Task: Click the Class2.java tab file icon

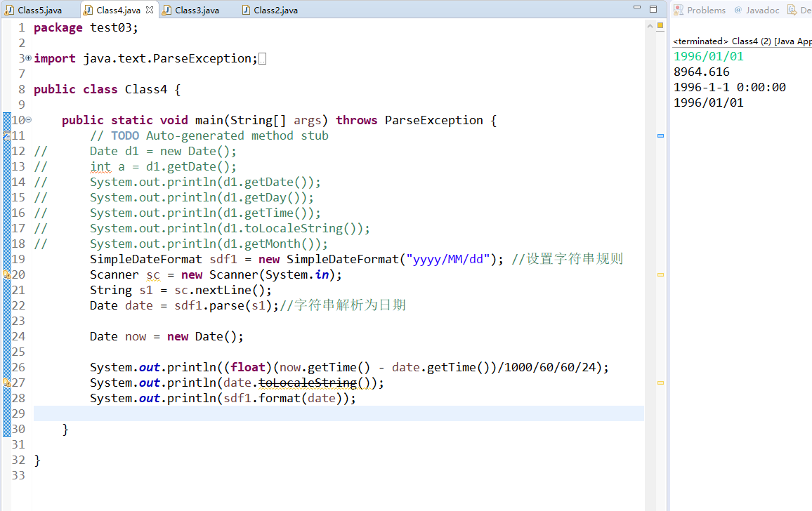Action: (x=247, y=10)
